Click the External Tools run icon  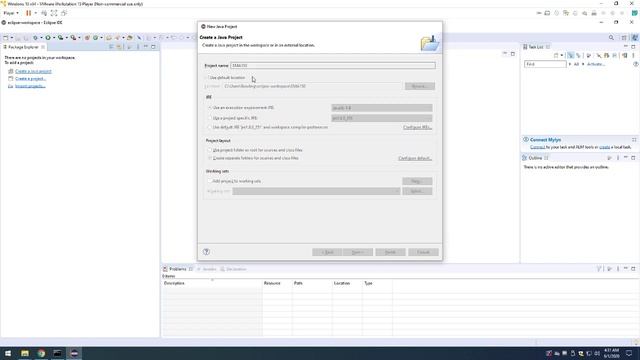pos(73,38)
